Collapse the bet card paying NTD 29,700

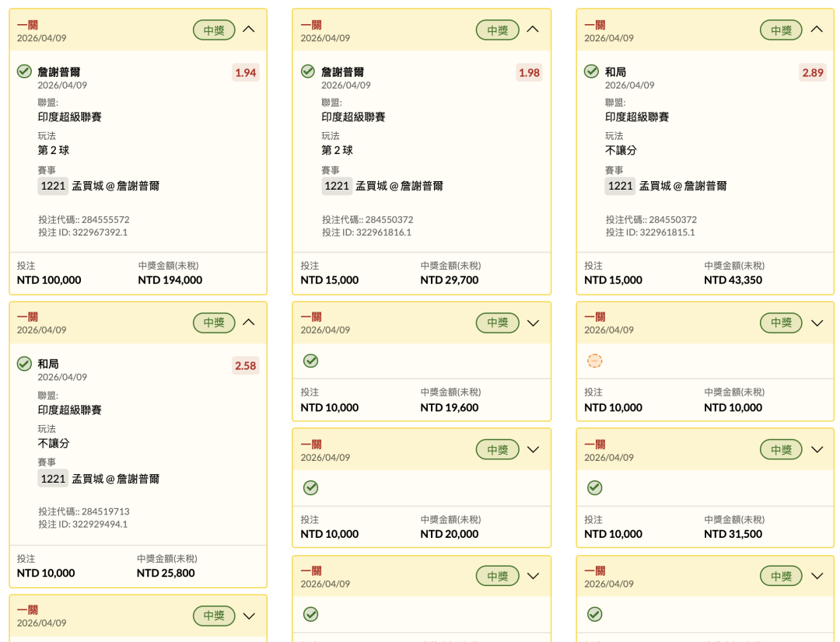tap(533, 30)
